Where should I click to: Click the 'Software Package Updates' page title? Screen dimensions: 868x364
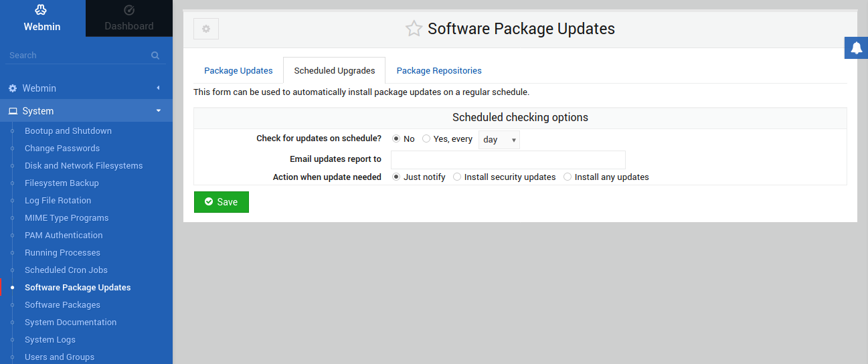pos(521,29)
